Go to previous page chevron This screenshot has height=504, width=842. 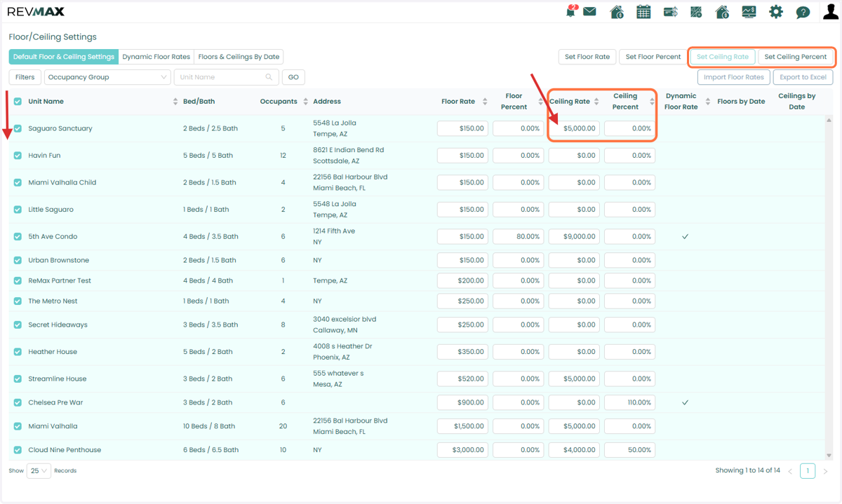790,472
